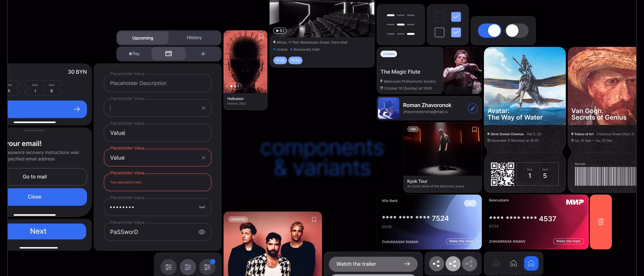
Task: Open the Hellraiser poster thumbnail
Action: [x=245, y=62]
